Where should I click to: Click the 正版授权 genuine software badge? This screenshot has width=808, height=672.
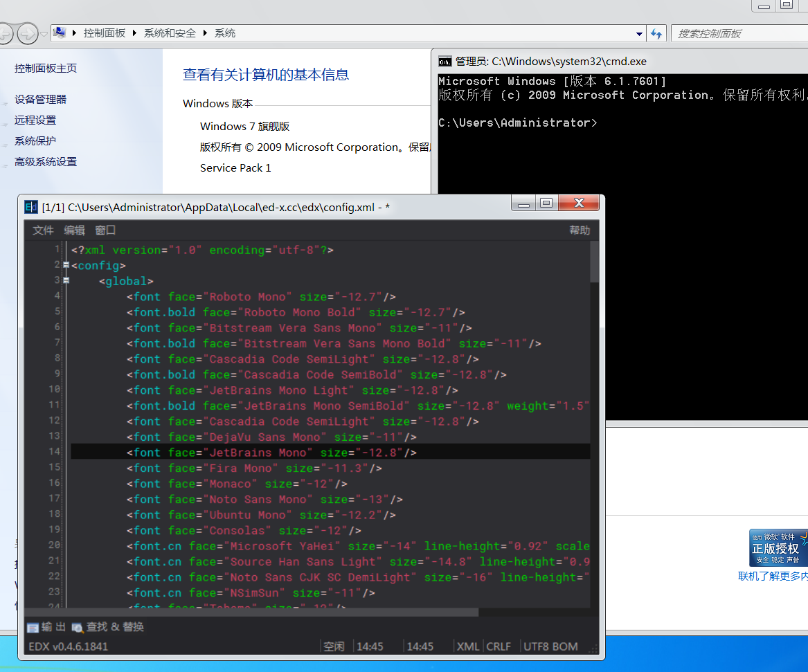tap(778, 548)
